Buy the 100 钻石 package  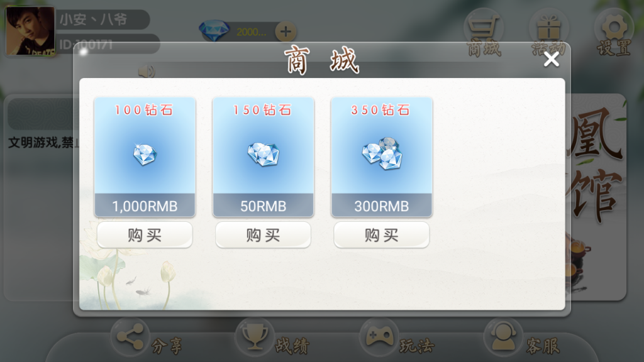[145, 235]
